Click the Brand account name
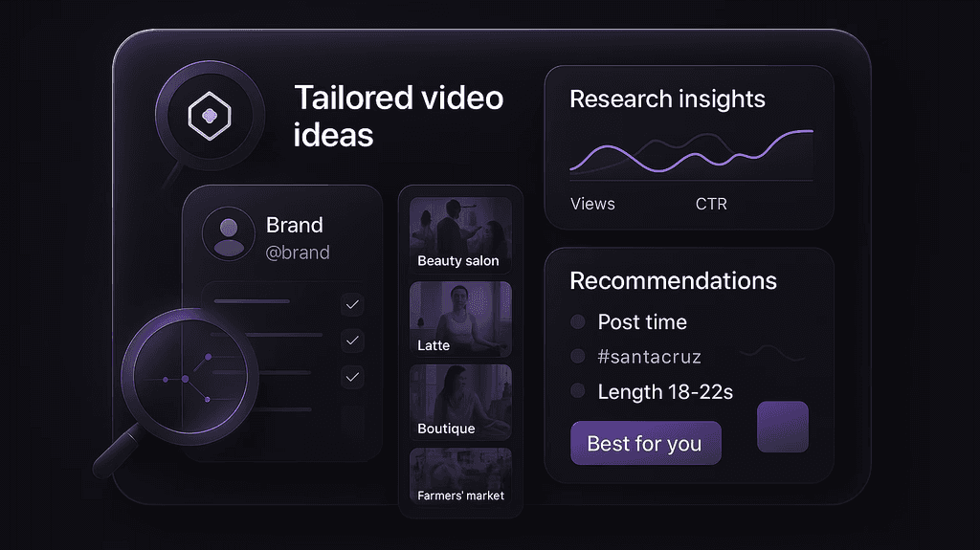 point(295,225)
